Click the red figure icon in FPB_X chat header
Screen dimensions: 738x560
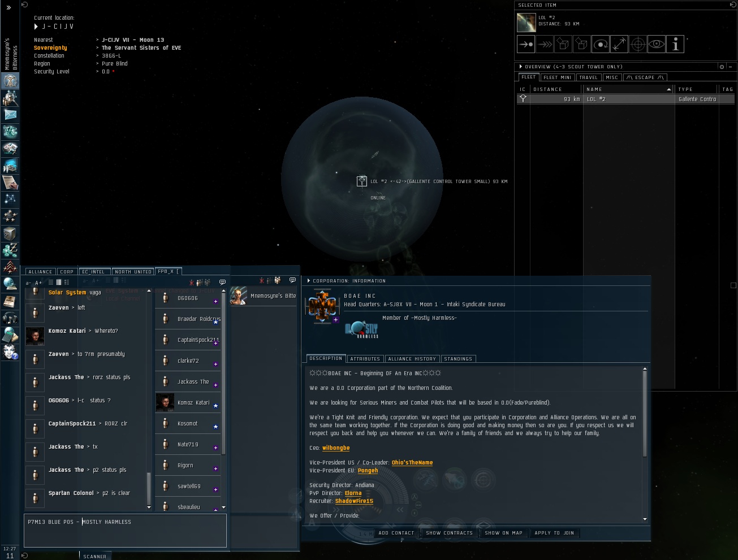(192, 282)
